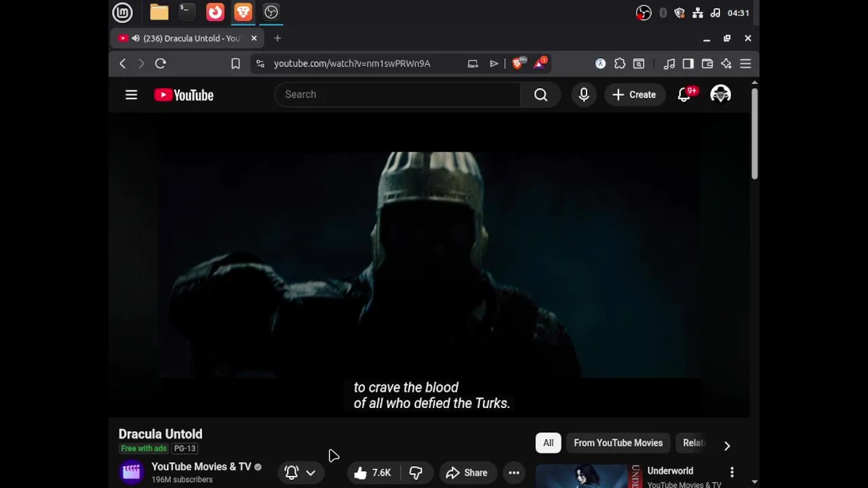Select the From YouTube Movies chip
The image size is (868, 488).
[x=618, y=443]
